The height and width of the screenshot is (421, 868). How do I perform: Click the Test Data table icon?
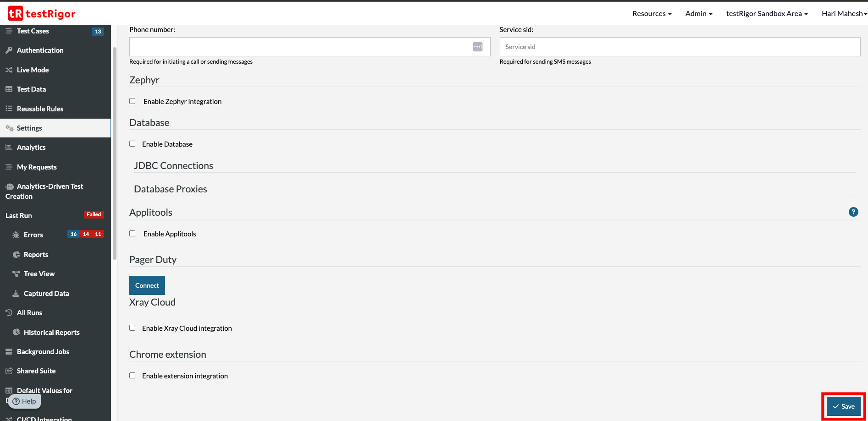(x=9, y=89)
